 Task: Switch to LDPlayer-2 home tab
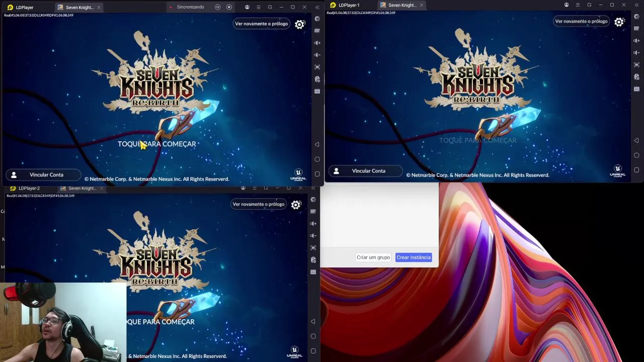pyautogui.click(x=25, y=188)
